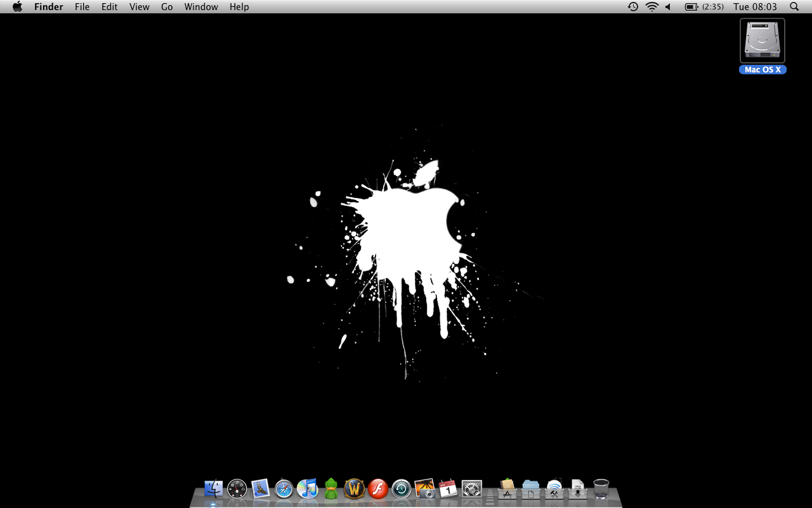This screenshot has width=812, height=508.
Task: Open the Mail app in the Dock
Action: coord(261,489)
